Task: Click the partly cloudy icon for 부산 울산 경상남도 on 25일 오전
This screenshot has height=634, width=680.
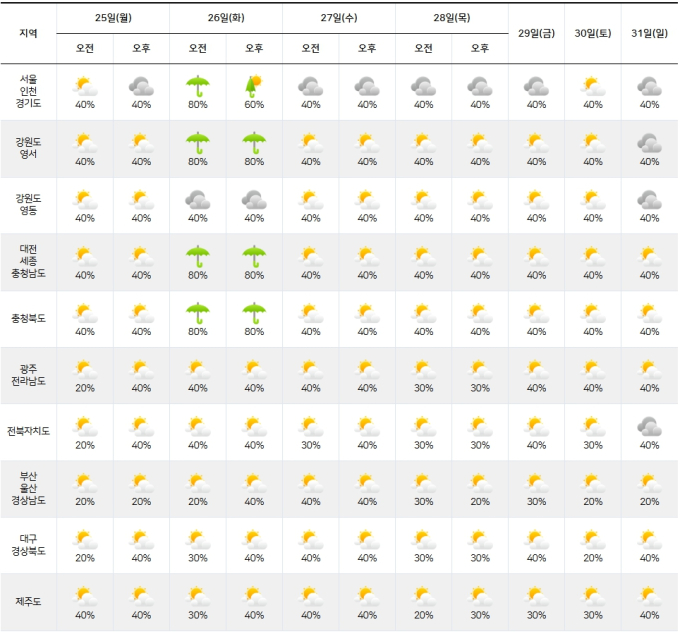Action: pos(85,483)
